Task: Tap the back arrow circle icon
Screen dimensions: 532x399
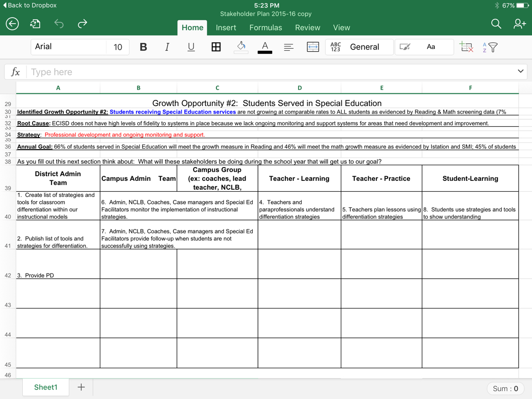Action: click(12, 24)
